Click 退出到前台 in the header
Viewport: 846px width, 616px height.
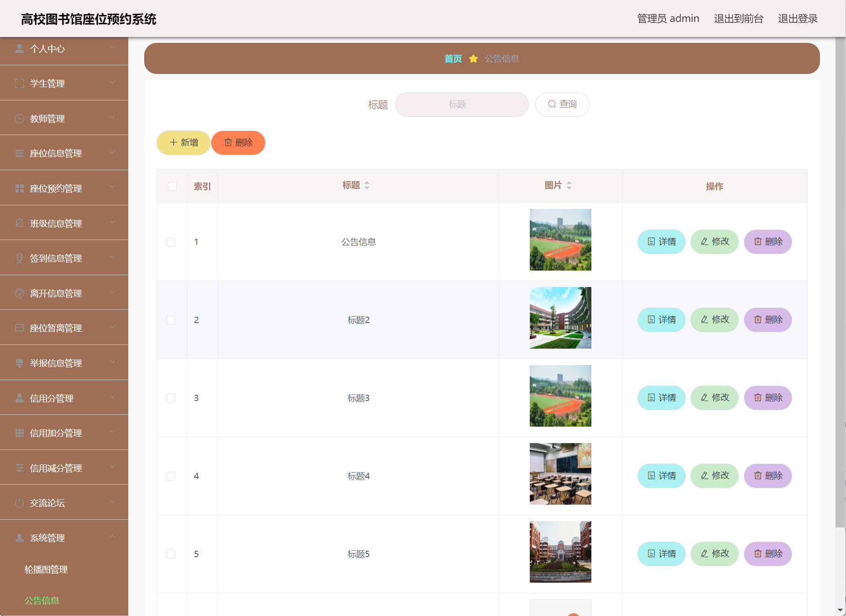738,19
